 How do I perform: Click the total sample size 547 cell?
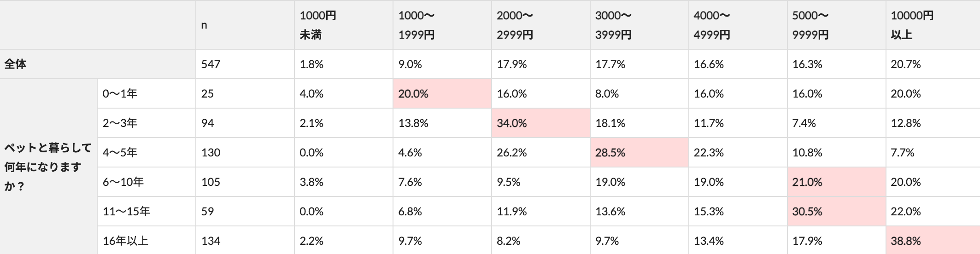(211, 64)
